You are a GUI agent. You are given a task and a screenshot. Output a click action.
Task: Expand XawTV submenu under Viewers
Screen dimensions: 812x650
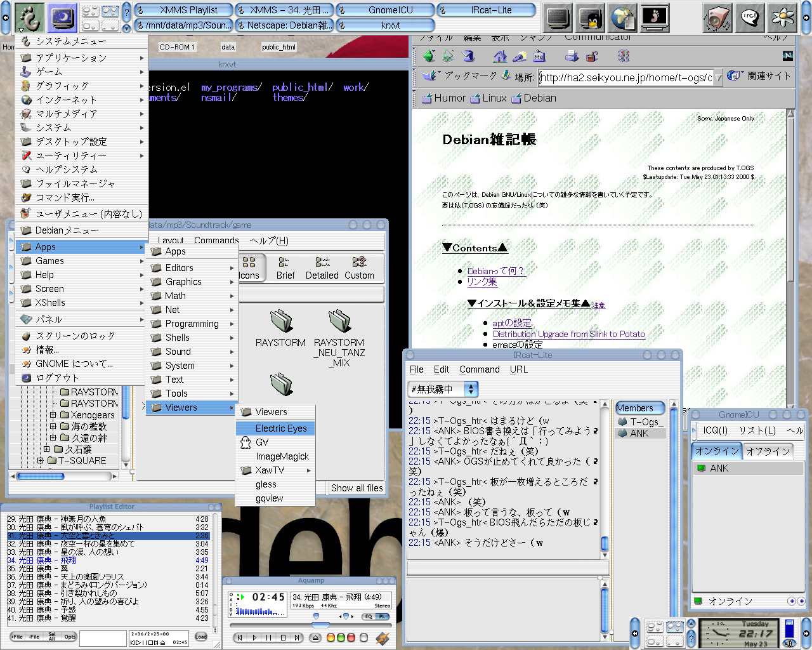click(275, 470)
